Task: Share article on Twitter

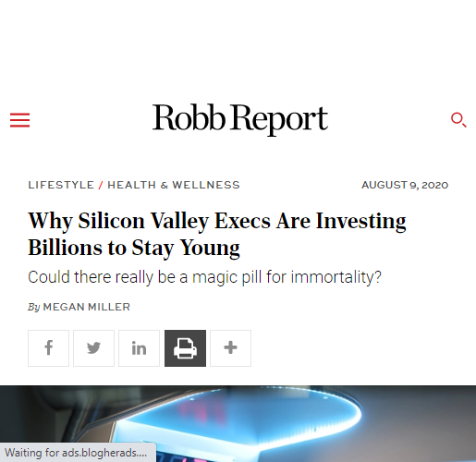Action: (x=93, y=348)
